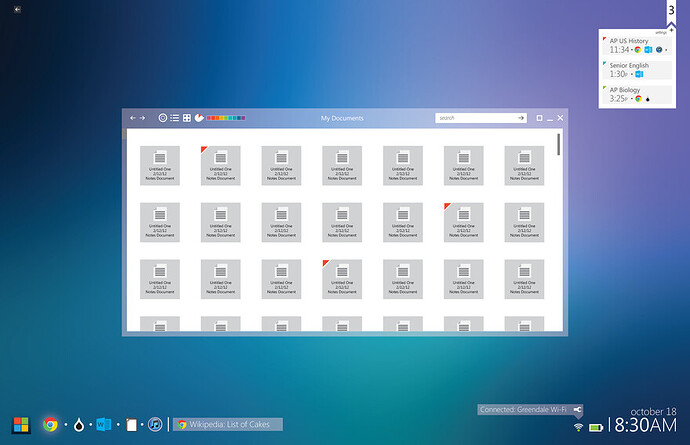Maximize the My Documents window
The image size is (690, 445).
(540, 118)
